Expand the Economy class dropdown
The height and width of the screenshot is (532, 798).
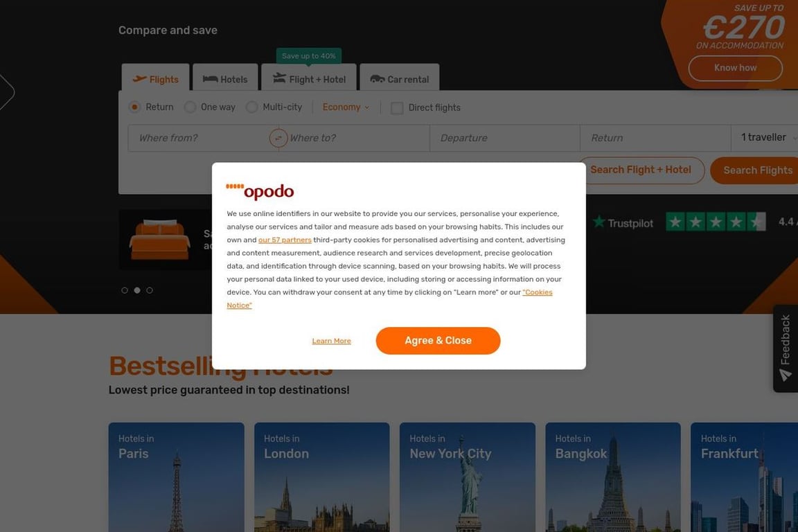[346, 107]
